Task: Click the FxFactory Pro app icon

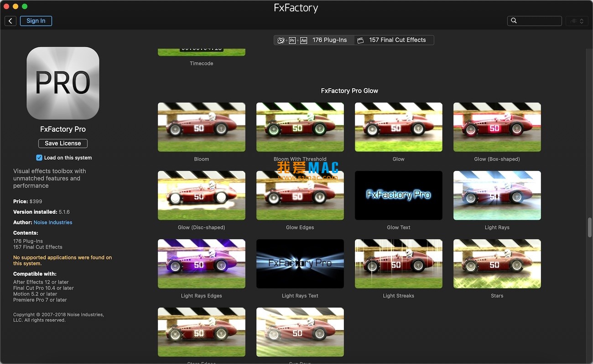Action: [x=63, y=83]
